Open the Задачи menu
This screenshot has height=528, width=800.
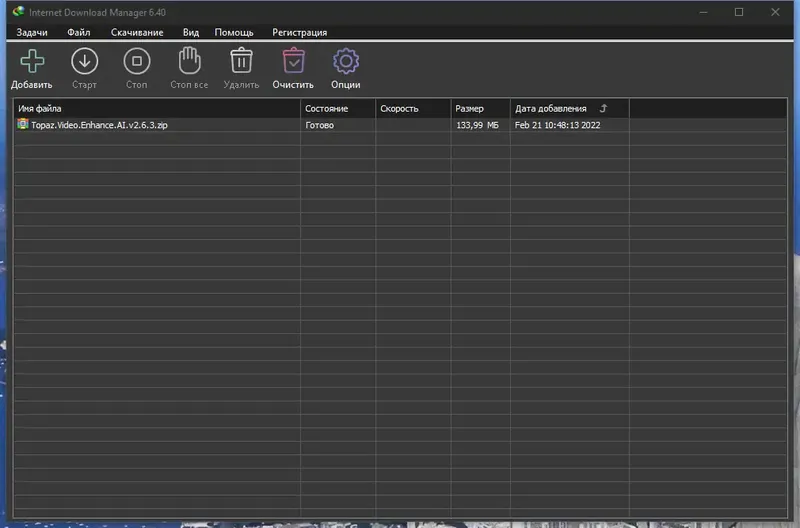tap(32, 32)
